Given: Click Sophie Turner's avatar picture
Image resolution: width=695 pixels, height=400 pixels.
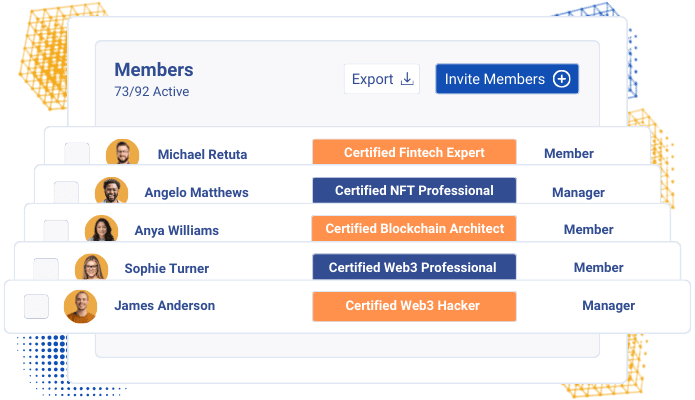Looking at the screenshot, I should click(91, 267).
